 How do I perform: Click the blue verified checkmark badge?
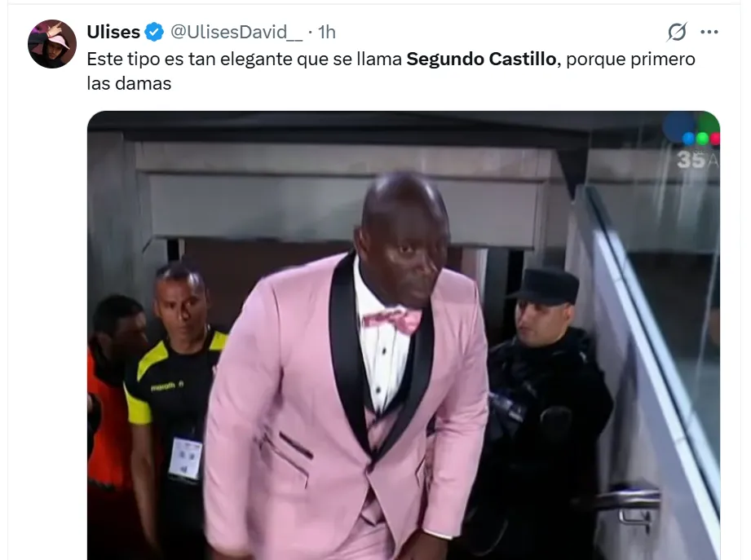[x=154, y=32]
